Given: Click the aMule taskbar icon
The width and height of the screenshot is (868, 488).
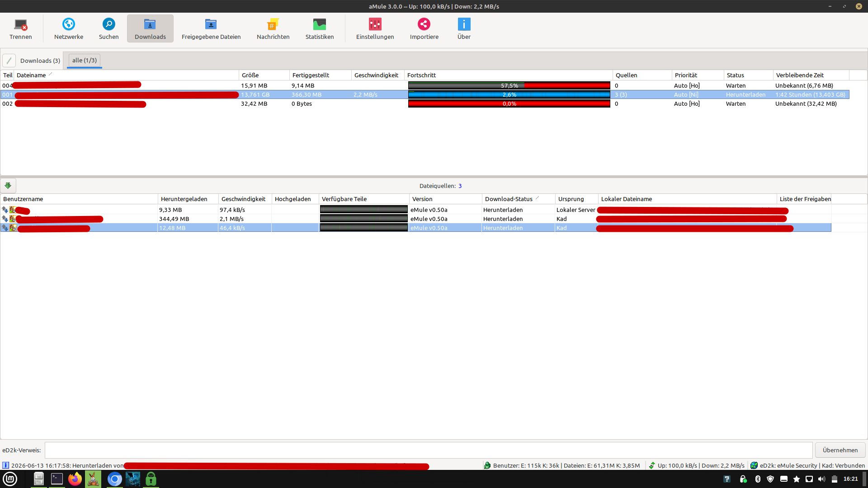Looking at the screenshot, I should 94,479.
